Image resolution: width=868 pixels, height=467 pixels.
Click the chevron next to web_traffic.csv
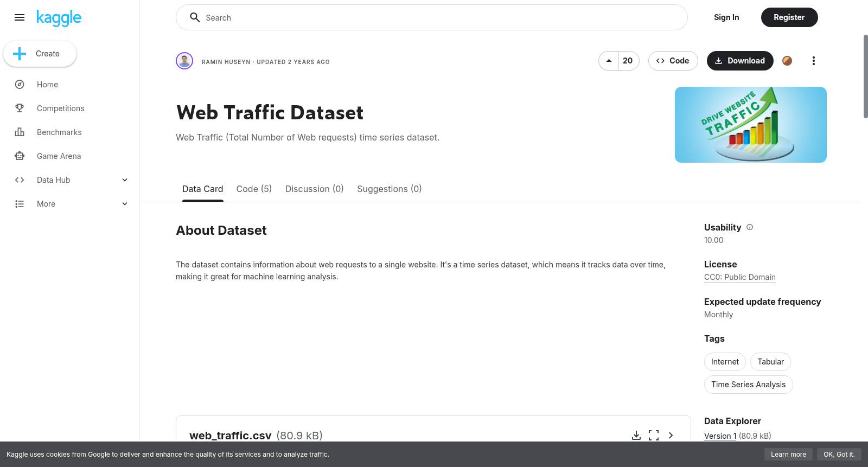(x=671, y=436)
